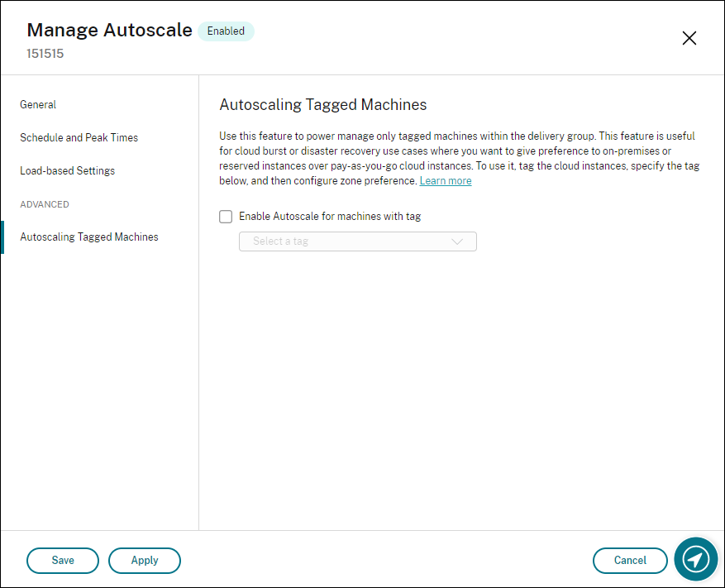Open the Learn more link
Image resolution: width=725 pixels, height=588 pixels.
pyautogui.click(x=445, y=180)
